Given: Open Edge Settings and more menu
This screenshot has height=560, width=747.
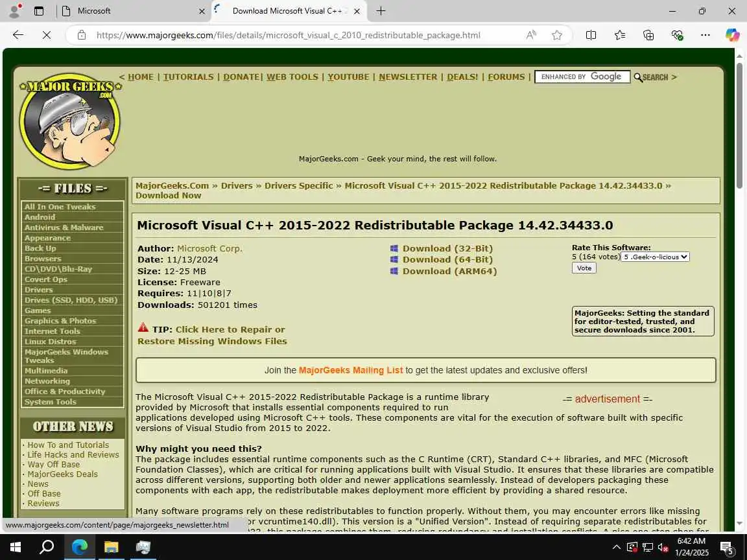Looking at the screenshot, I should point(705,35).
